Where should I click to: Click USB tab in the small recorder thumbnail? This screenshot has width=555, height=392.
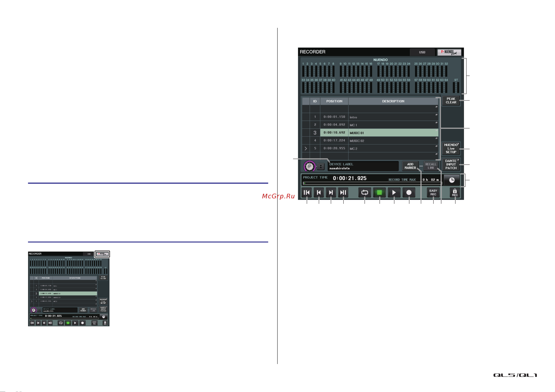89,254
